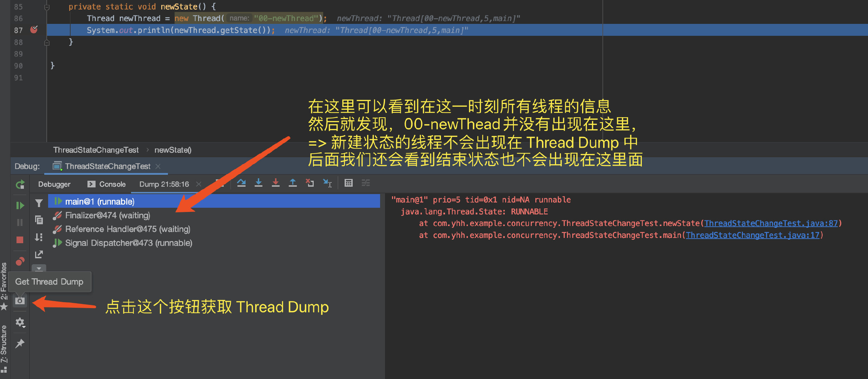Click Step Out up arrow icon
868x379 pixels.
(x=293, y=183)
